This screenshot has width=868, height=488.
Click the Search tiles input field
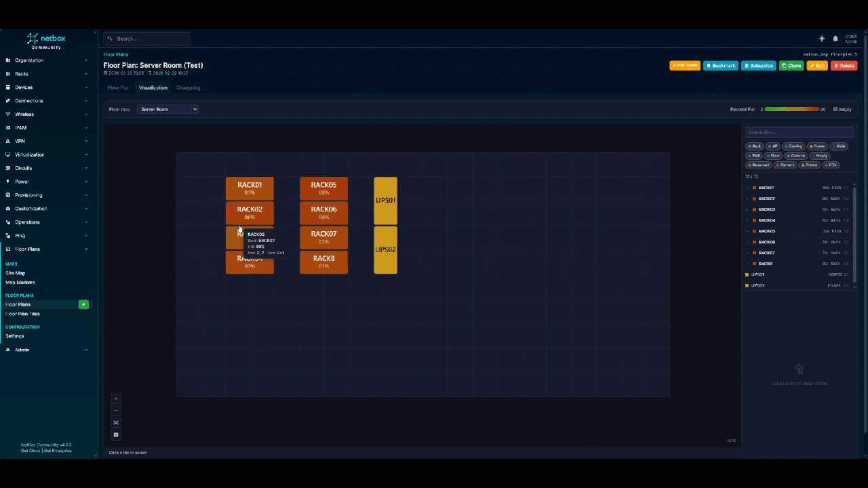[800, 132]
